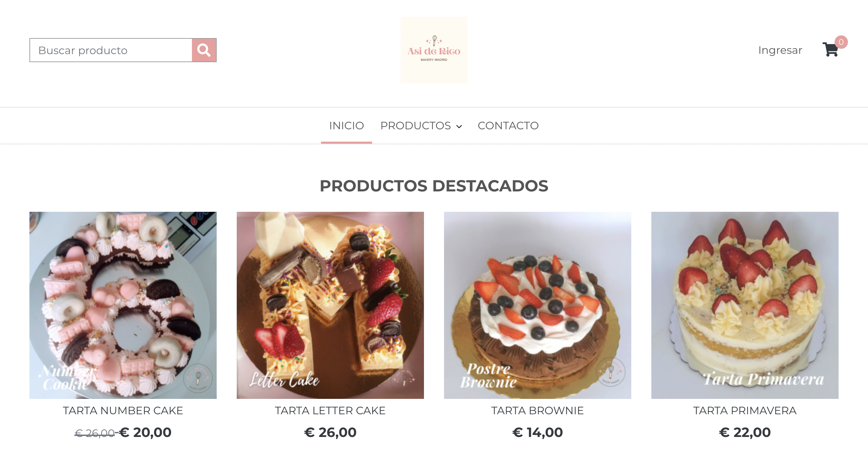This screenshot has height=457, width=868.
Task: Select the TARTA BROWNIE title link
Action: click(x=537, y=411)
